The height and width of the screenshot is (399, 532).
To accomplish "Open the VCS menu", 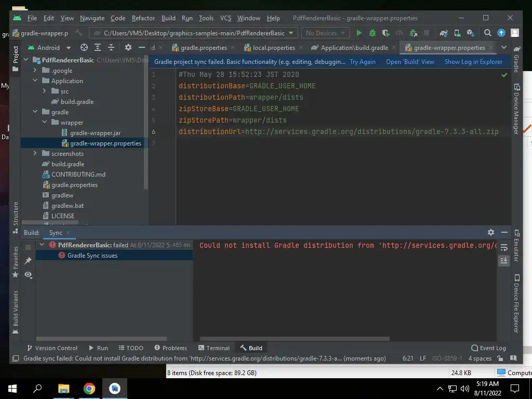I will [225, 18].
